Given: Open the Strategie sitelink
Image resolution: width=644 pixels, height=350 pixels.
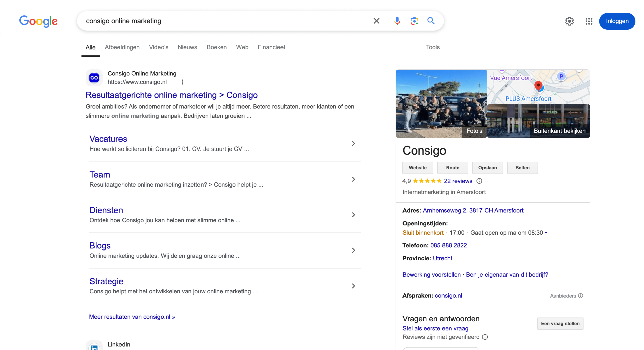Looking at the screenshot, I should coord(106,281).
